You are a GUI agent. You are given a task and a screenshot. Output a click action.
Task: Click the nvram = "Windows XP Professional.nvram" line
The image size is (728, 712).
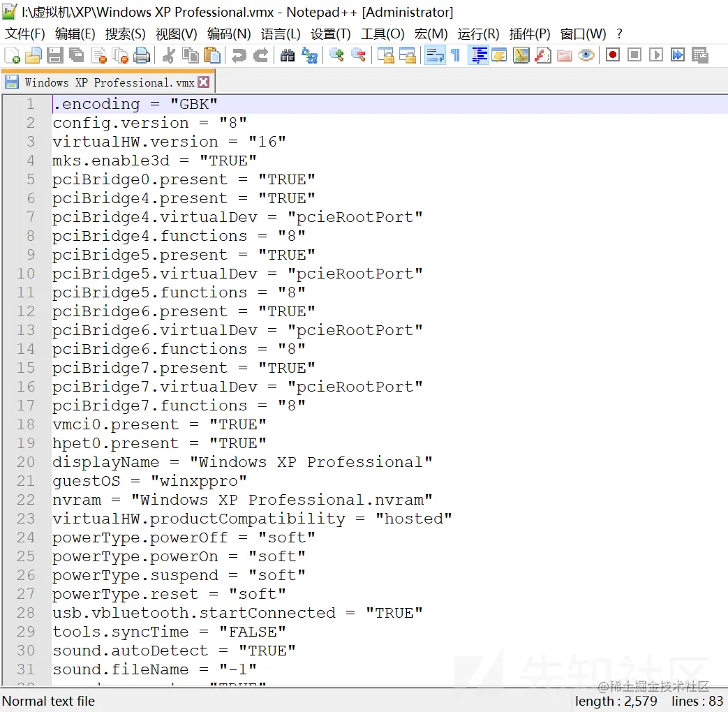[x=242, y=500]
